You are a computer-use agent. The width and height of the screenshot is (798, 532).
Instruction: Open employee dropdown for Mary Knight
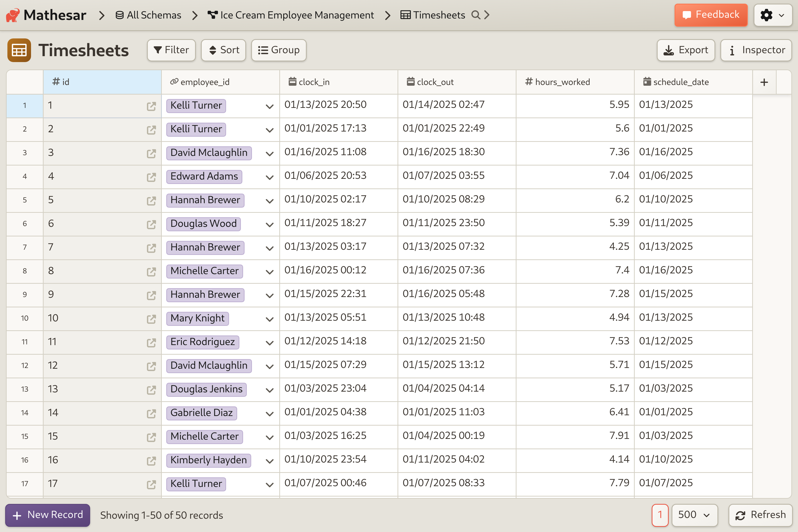click(x=269, y=319)
